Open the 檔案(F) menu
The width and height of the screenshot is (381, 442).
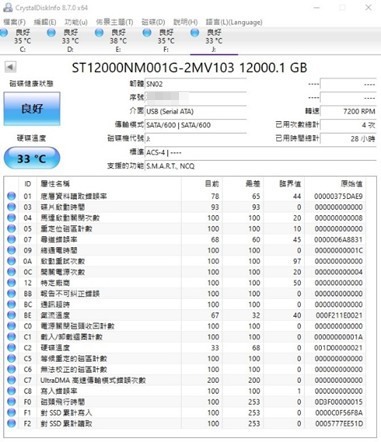click(14, 22)
